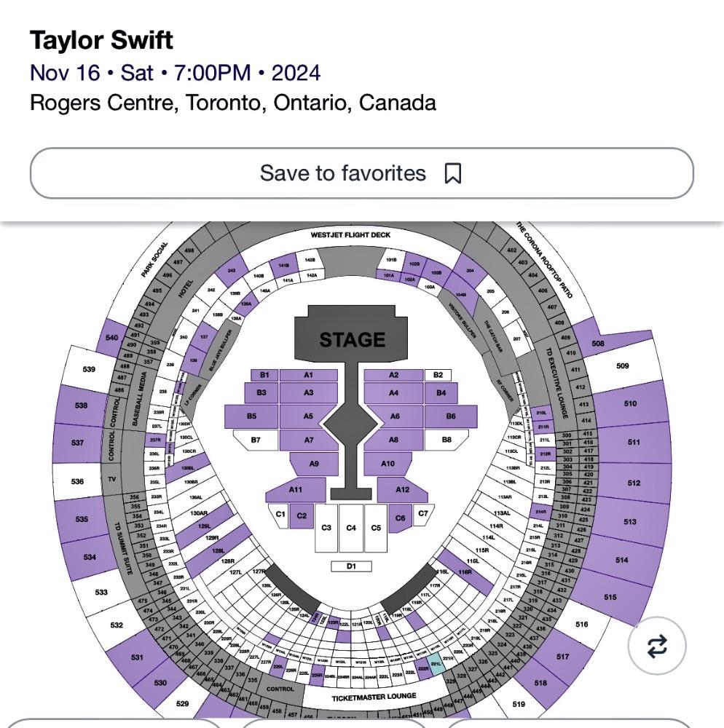Choose upper level section 514

coord(621,561)
